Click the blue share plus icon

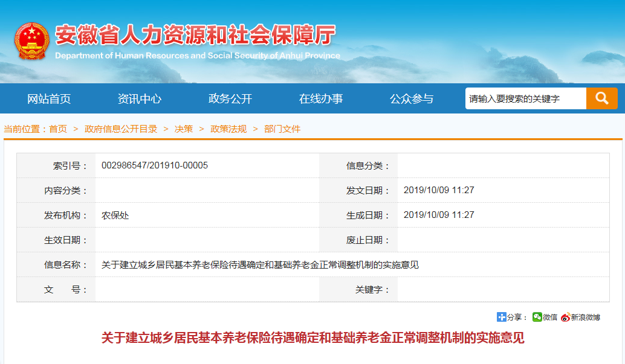[501, 317]
